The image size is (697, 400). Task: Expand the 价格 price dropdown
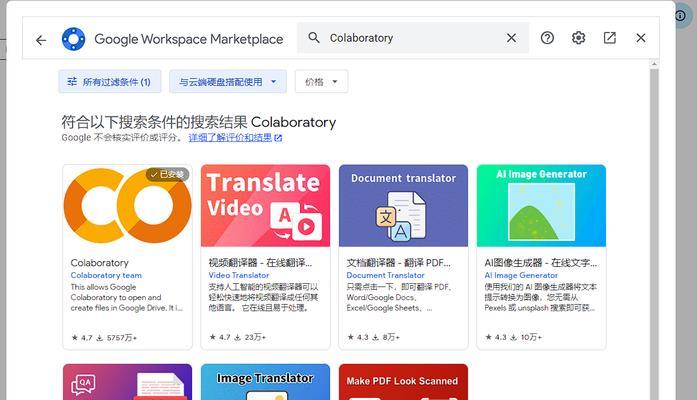[321, 82]
